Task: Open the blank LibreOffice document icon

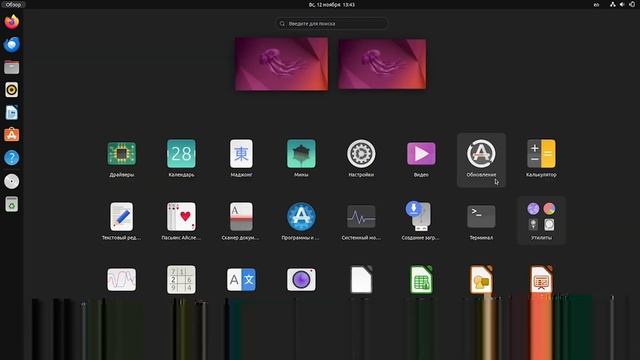Action: [361, 280]
